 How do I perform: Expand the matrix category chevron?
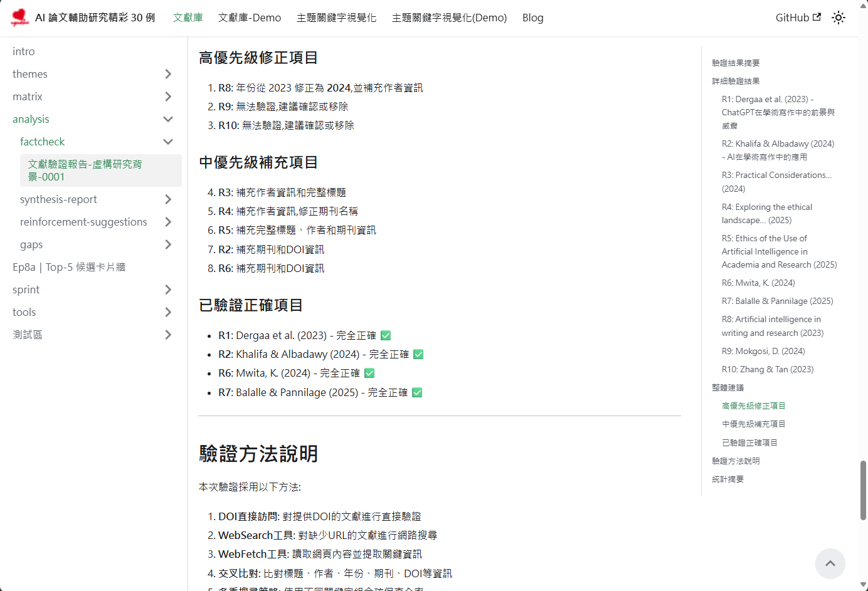click(167, 97)
